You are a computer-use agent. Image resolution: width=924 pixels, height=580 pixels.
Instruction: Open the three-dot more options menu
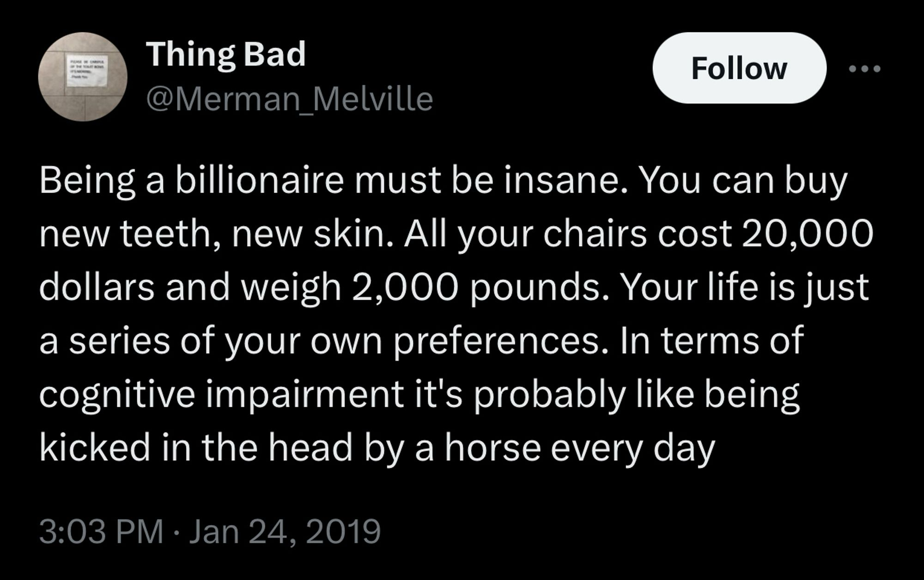pyautogui.click(x=865, y=69)
